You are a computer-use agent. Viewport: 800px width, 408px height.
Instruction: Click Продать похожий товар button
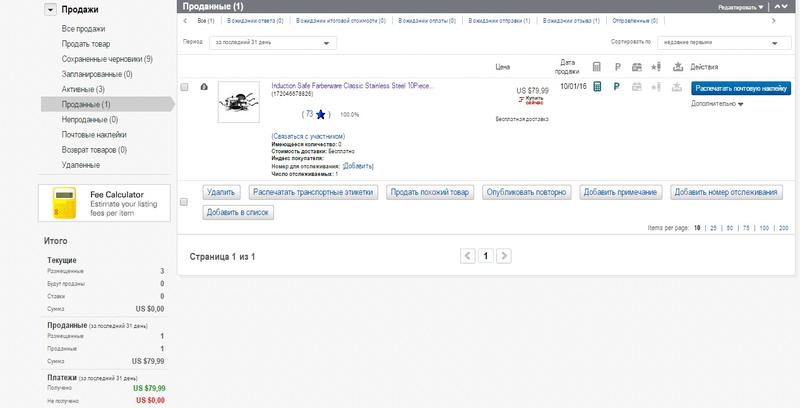point(430,192)
